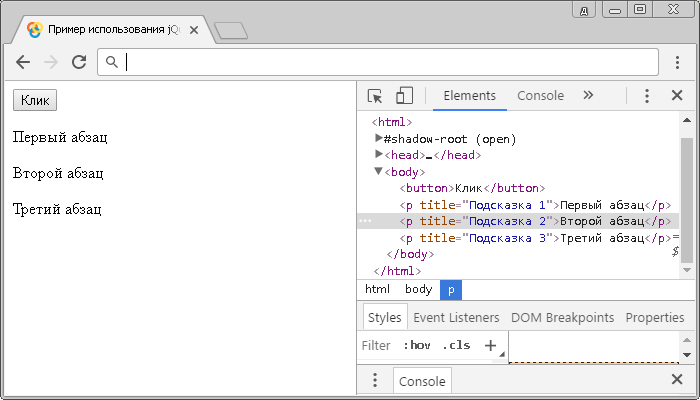Select the Console drawer tab
This screenshot has height=400, width=700.
point(422,381)
